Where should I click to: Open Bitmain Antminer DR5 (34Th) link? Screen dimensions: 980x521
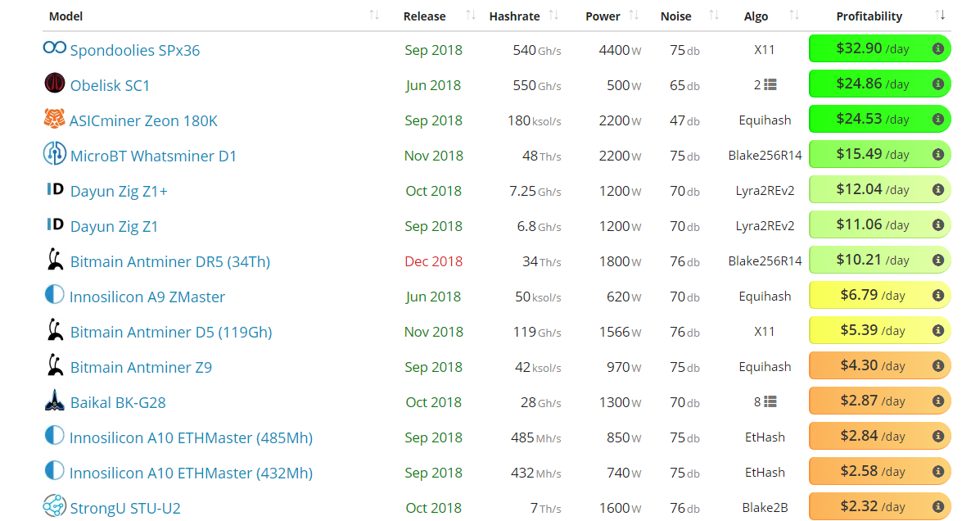pos(170,261)
